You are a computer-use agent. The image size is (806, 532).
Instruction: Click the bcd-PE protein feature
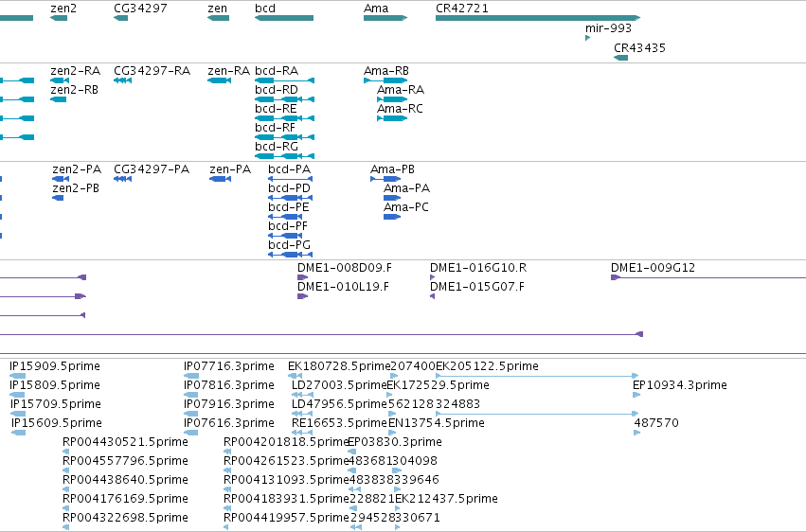285,217
